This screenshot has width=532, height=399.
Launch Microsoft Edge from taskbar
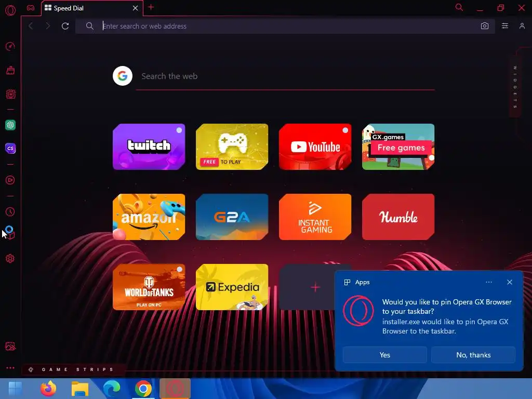click(x=112, y=389)
